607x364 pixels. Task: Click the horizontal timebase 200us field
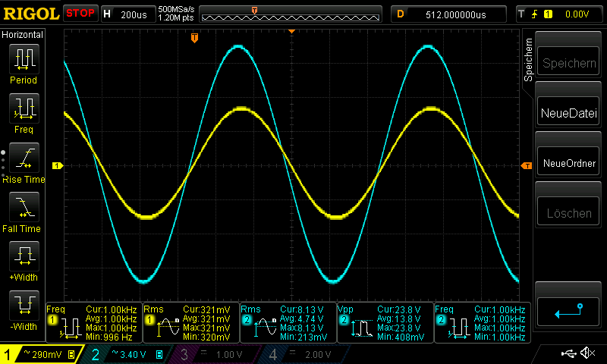(128, 14)
